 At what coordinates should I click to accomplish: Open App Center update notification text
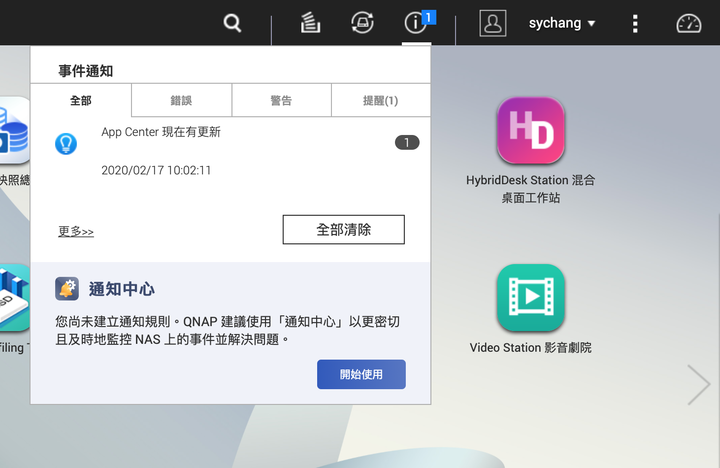(161, 132)
